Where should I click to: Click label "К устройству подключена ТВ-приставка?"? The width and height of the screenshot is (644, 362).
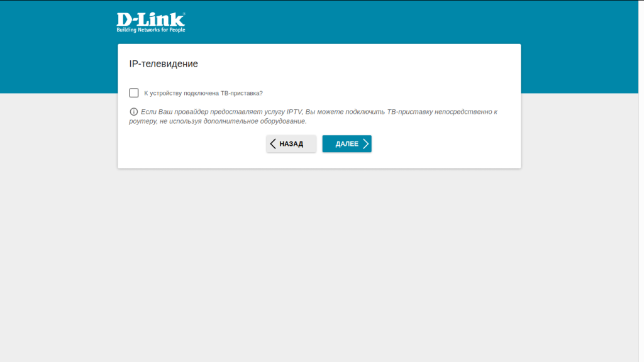(x=203, y=93)
